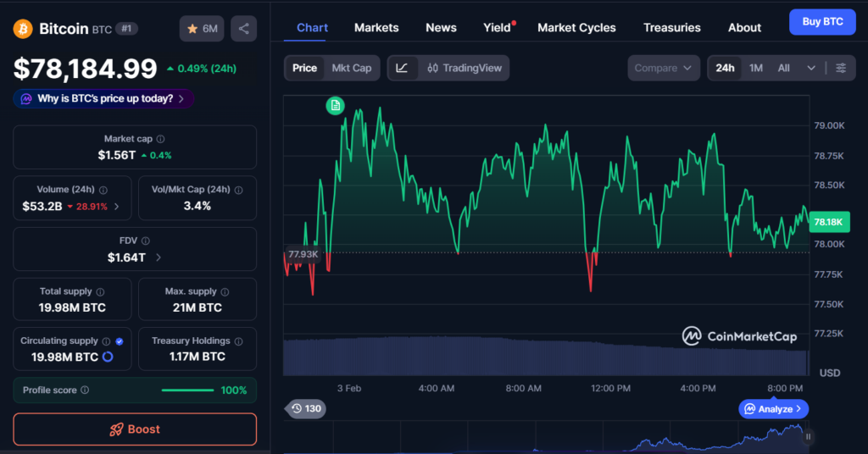This screenshot has width=868, height=454.
Task: Expand the Volume (24h) details arrow
Action: tap(116, 206)
